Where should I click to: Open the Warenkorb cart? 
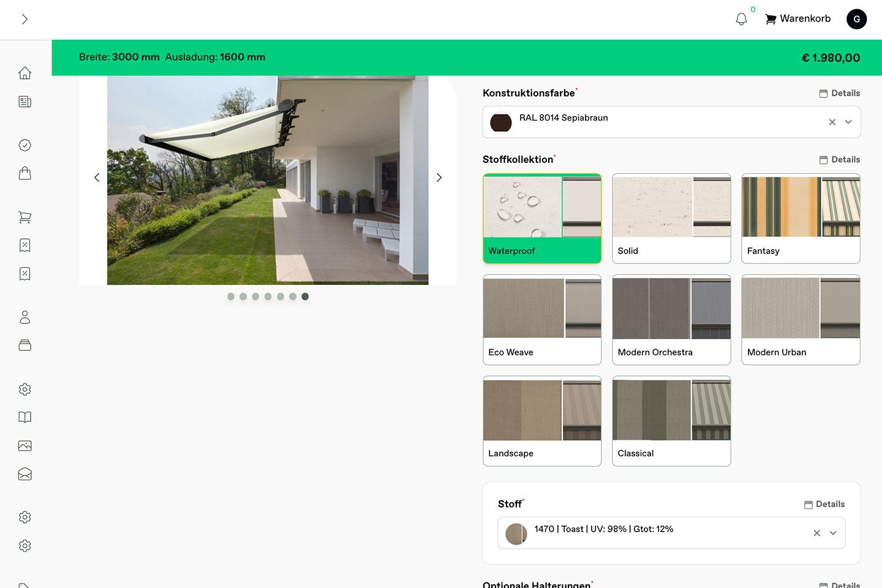798,19
